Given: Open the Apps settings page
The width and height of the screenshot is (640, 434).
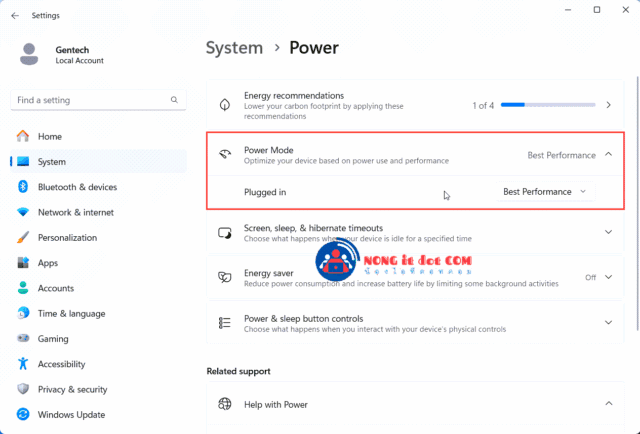Looking at the screenshot, I should pos(98,263).
